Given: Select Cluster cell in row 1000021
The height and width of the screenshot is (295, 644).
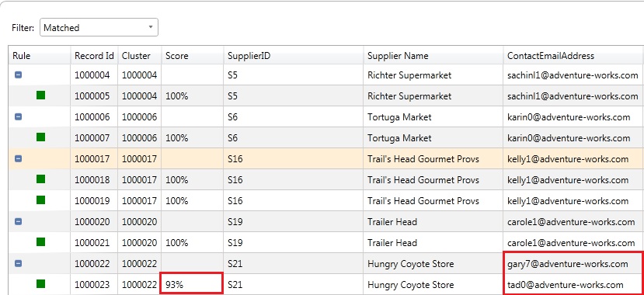Looking at the screenshot, I should (x=140, y=242).
